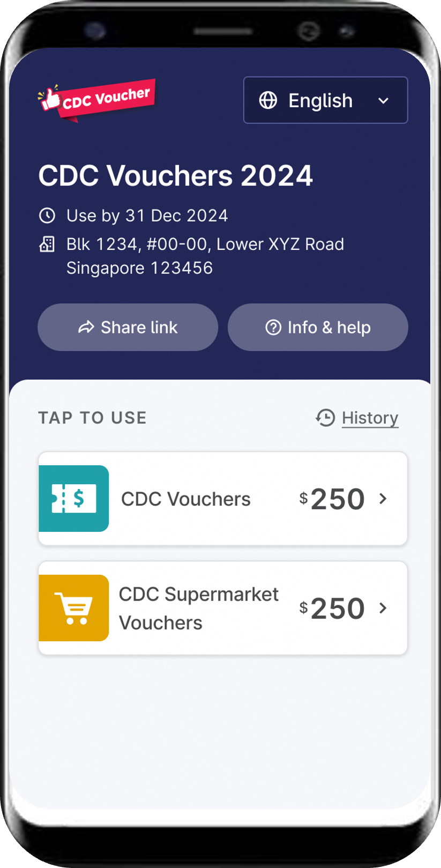Open CDC Supermarket Vouchers via right chevron
The width and height of the screenshot is (441, 868).
click(383, 608)
